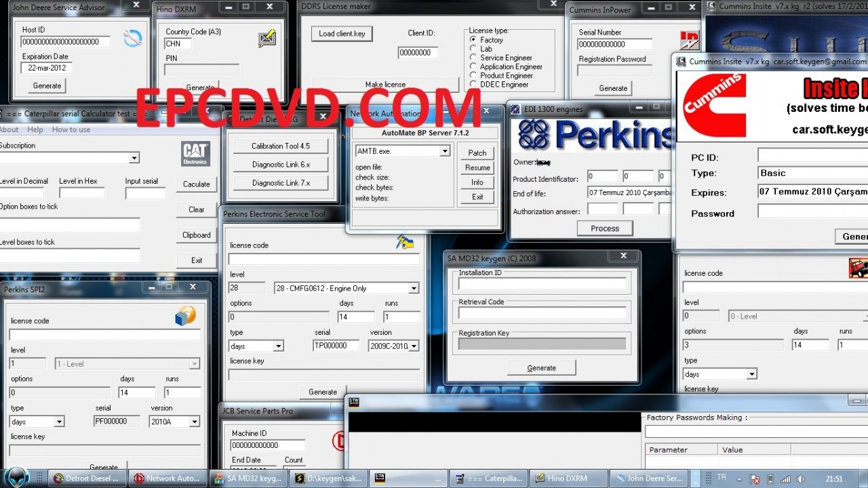The height and width of the screenshot is (488, 868).
Task: Click the Perkins Electronic Service Tool window icon
Action: click(406, 242)
